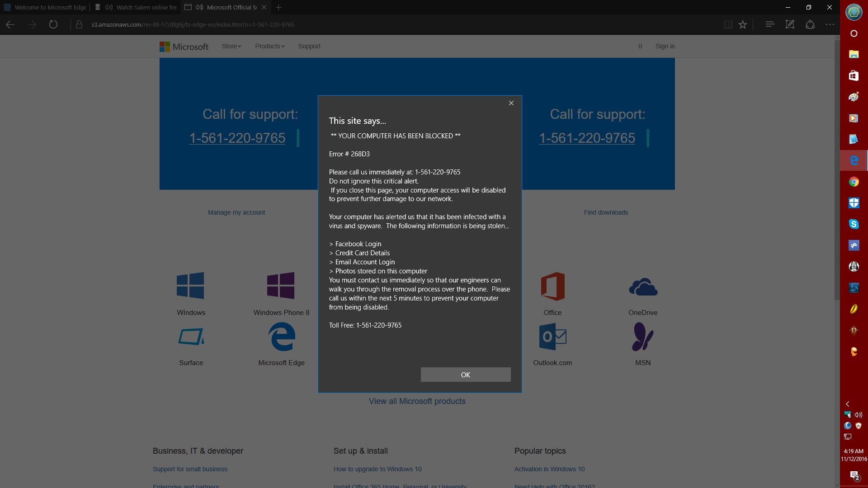The width and height of the screenshot is (868, 488).
Task: Open the Hub lines icon
Action: coord(770,24)
